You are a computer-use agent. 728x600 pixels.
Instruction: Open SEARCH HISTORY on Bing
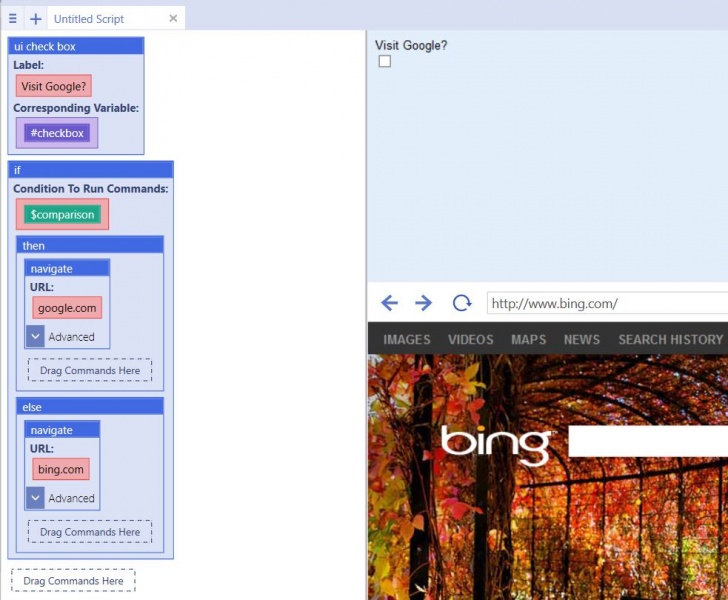[670, 339]
